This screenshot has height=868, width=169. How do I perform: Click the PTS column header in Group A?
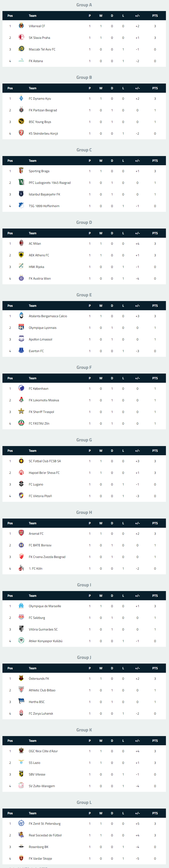pos(155,16)
